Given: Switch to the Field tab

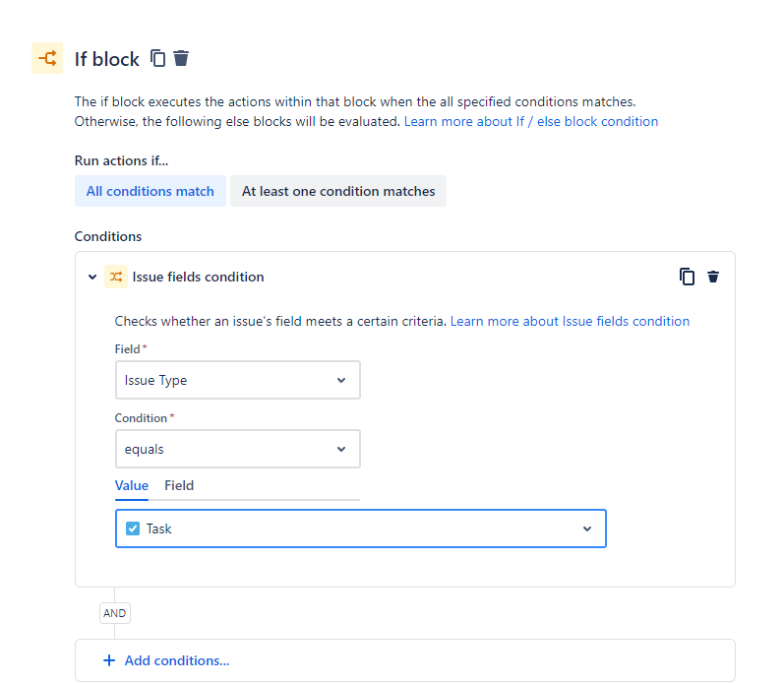Looking at the screenshot, I should coord(179,486).
